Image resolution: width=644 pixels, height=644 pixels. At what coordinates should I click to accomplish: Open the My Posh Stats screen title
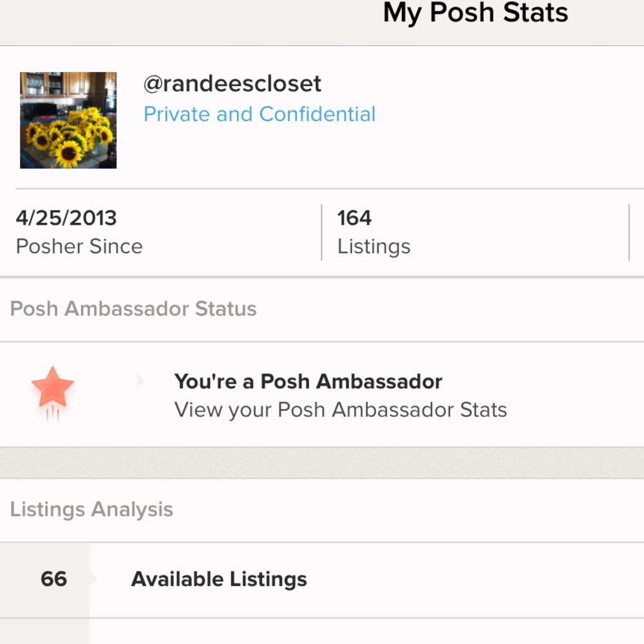(x=475, y=13)
